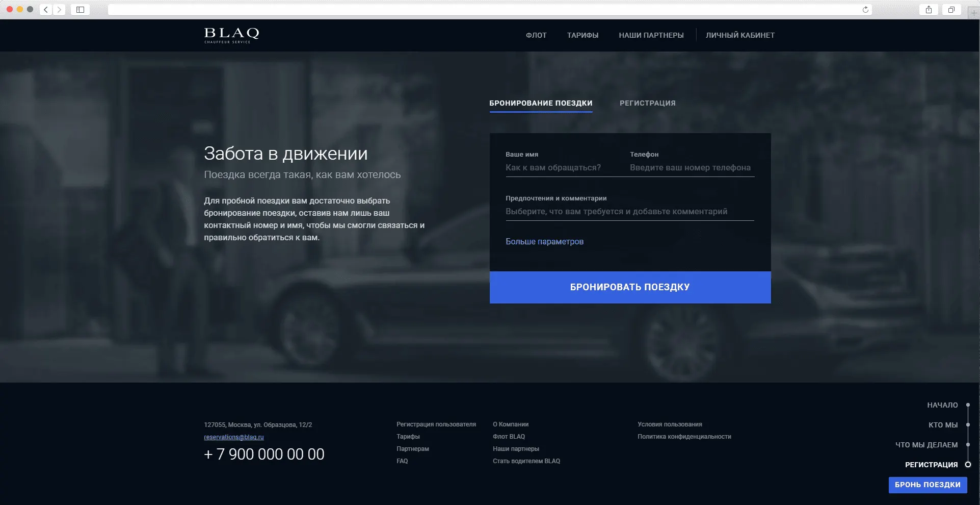Click the browser forward arrow

(59, 10)
